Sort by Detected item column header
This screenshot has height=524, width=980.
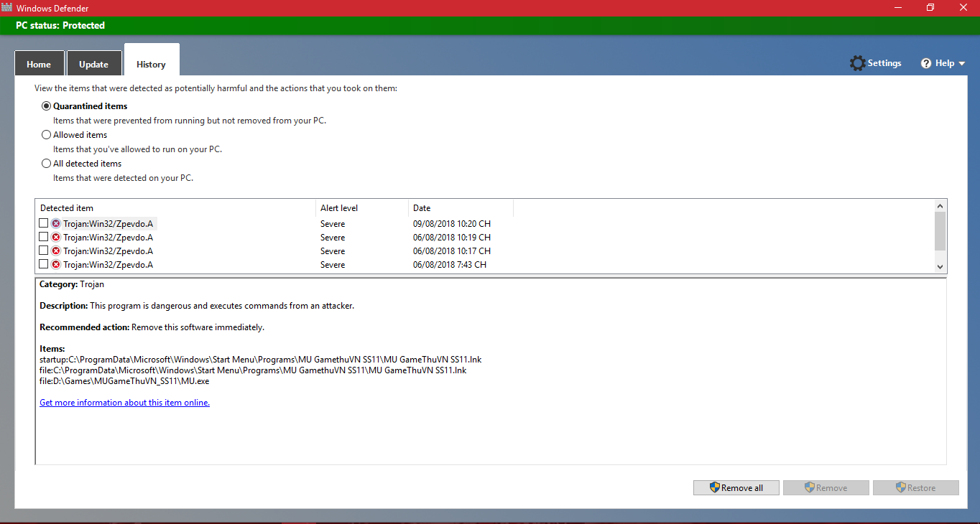click(x=175, y=208)
